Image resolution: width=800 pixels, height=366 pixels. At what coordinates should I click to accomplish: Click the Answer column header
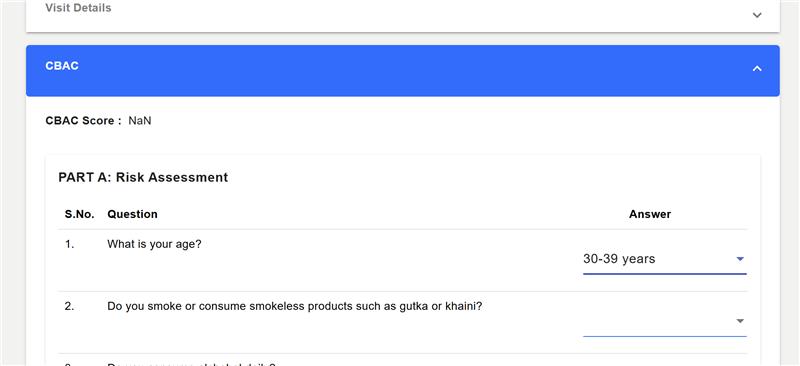click(x=650, y=214)
